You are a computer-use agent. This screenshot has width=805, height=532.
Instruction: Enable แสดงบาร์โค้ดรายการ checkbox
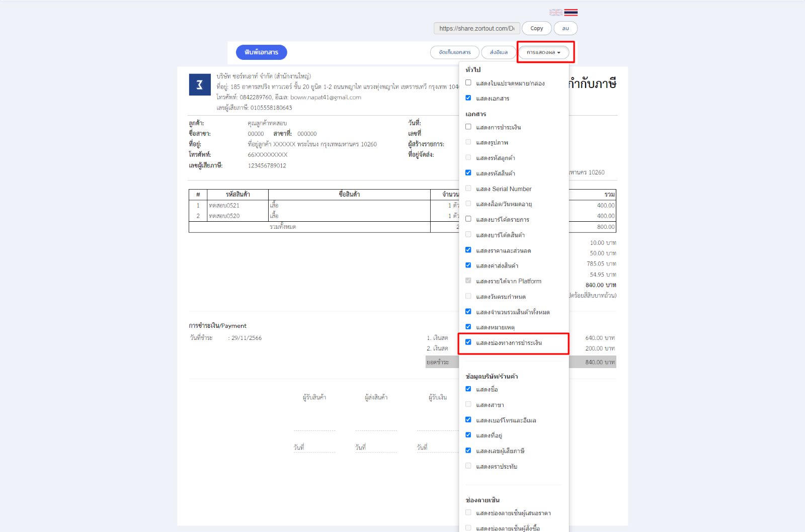(x=468, y=219)
